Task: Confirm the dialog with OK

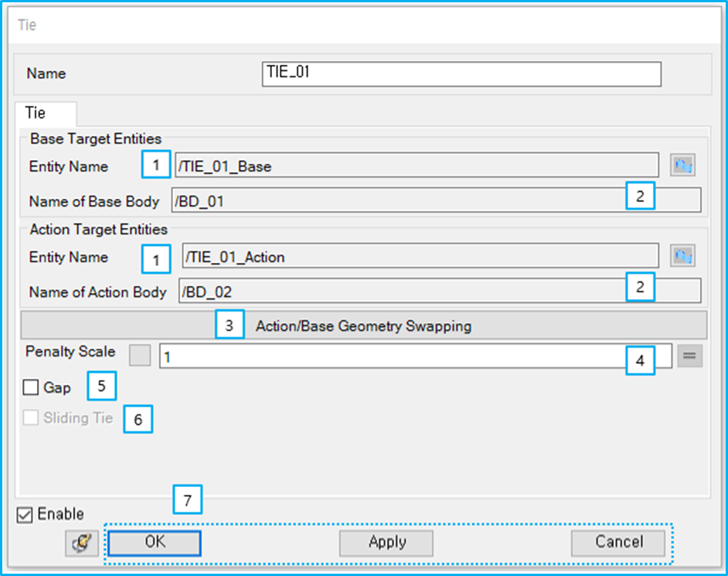Action: pyautogui.click(x=153, y=543)
